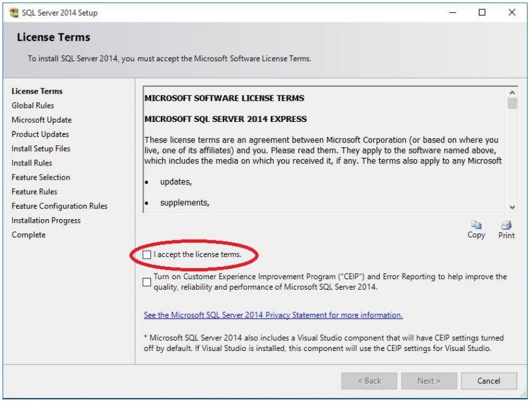Maximize the SQL Server 2014 Setup window
The image size is (532, 403).
[482, 12]
